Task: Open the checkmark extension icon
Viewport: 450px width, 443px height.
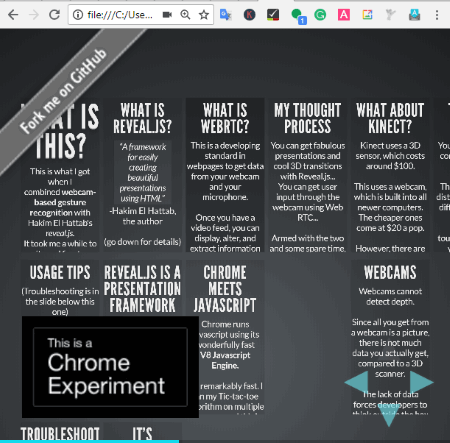Action: coord(273,15)
